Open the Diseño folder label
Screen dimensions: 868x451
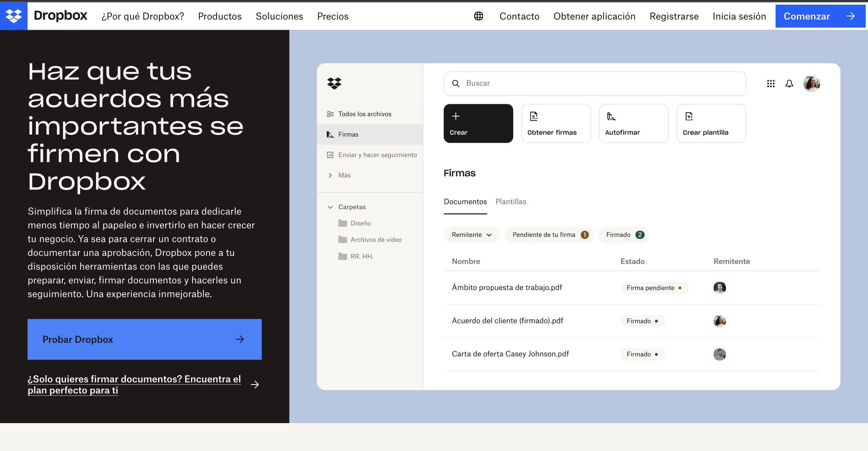(360, 223)
